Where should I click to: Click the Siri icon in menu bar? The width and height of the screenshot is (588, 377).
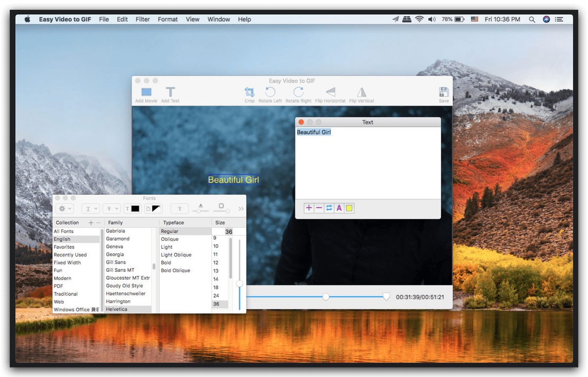pos(546,19)
